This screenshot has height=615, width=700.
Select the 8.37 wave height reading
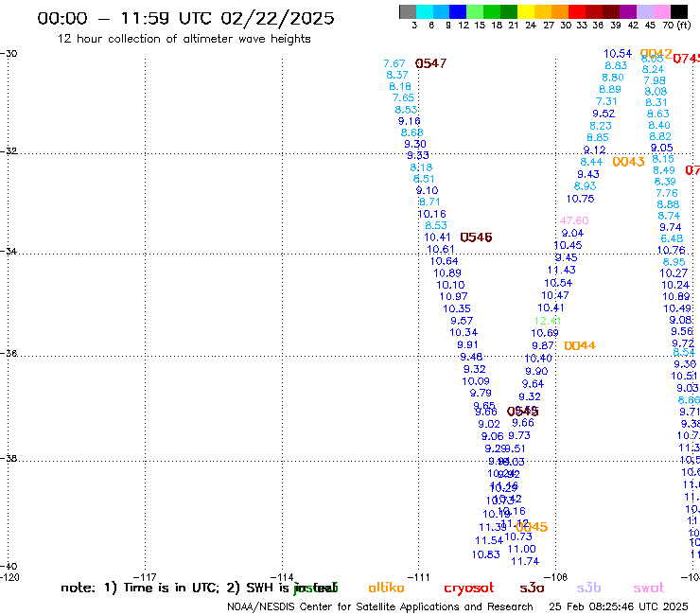click(x=397, y=75)
